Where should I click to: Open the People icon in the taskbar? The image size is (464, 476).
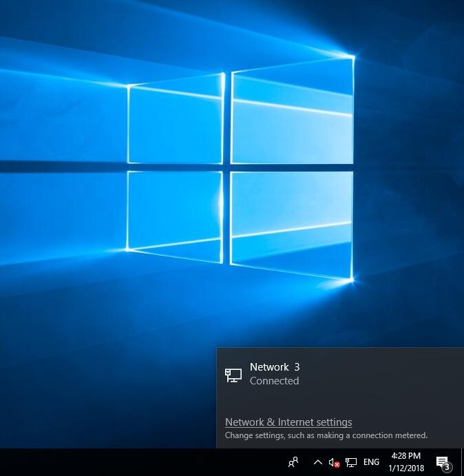click(x=293, y=462)
